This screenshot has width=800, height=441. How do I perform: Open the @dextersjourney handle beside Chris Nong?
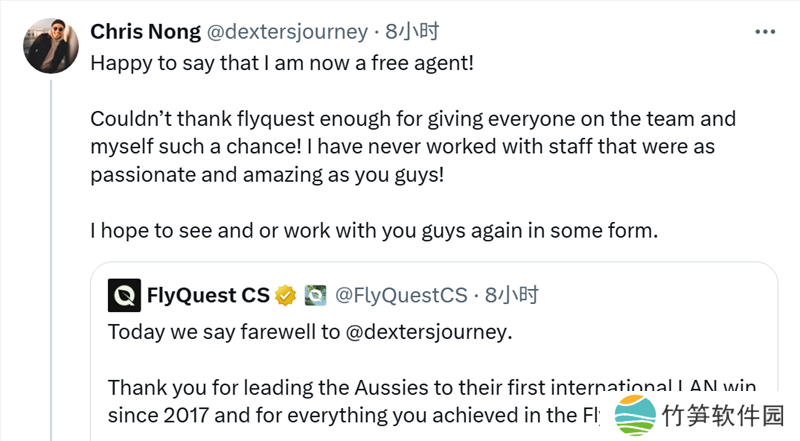pyautogui.click(x=286, y=32)
